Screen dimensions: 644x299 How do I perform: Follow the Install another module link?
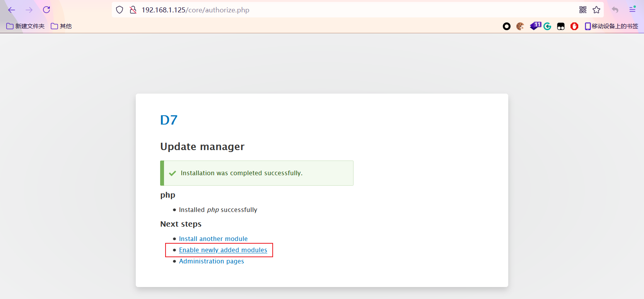(x=213, y=239)
